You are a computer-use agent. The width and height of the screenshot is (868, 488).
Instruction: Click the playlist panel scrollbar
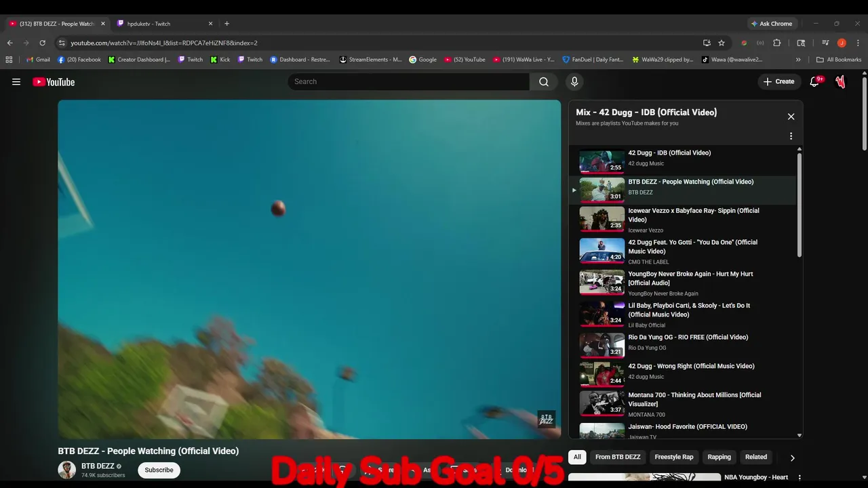(800, 205)
